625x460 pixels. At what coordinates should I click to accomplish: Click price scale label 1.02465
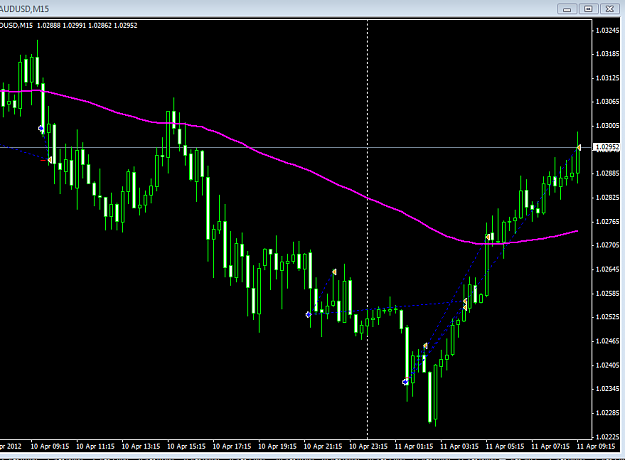[x=607, y=341]
